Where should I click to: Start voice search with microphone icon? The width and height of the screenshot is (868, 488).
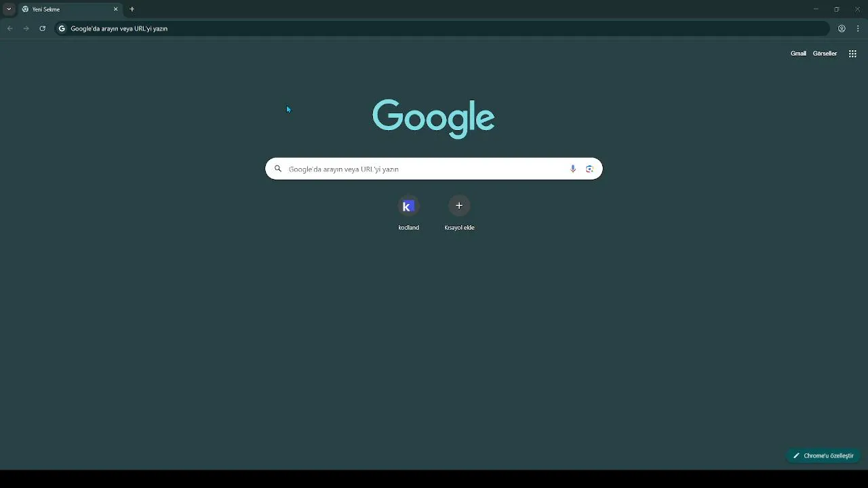point(573,169)
